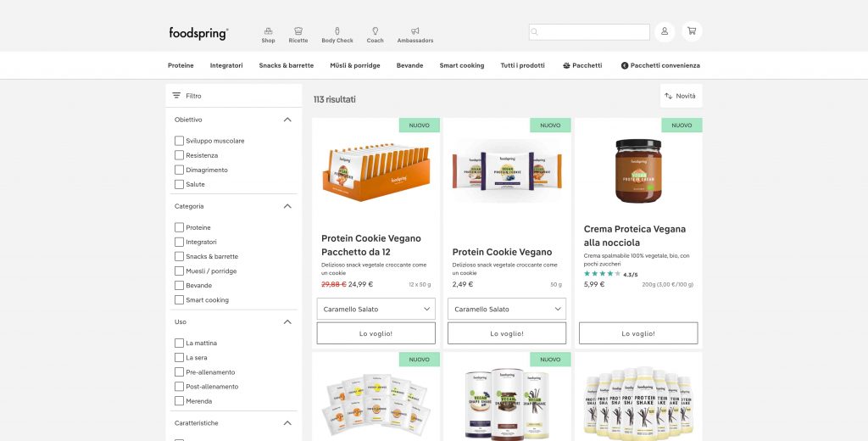Check the Snacks & barrette category filter
This screenshot has height=441, width=868.
180,256
